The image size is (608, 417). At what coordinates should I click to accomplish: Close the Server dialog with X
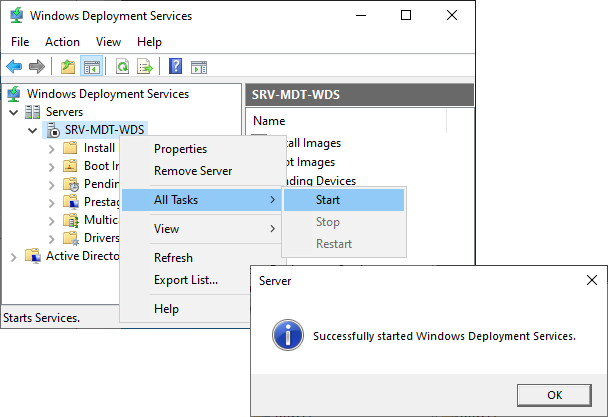point(592,280)
